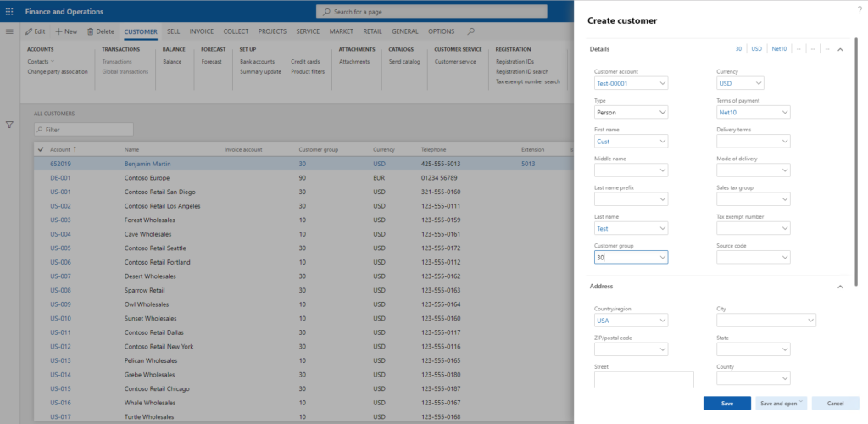This screenshot has height=424, width=868.
Task: Switch to the CUSTOMER tab
Action: tap(141, 31)
